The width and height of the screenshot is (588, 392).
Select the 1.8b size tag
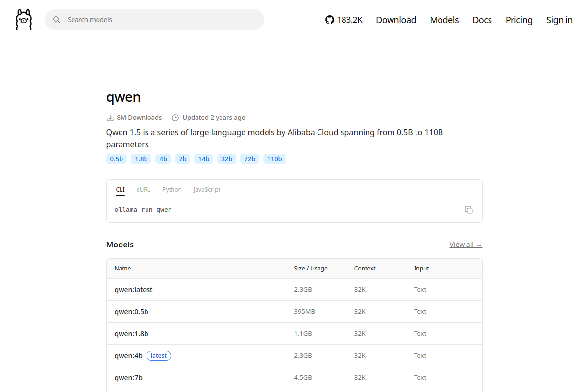141,159
